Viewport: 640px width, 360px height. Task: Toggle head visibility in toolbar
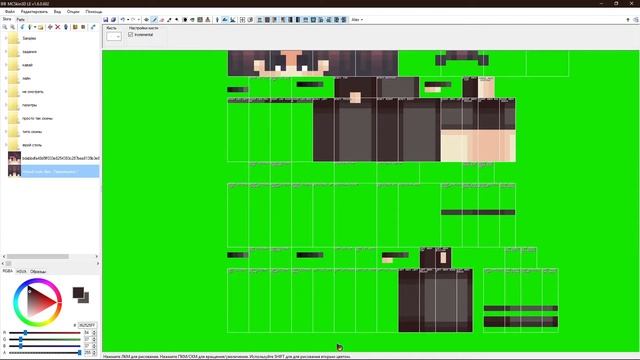click(x=260, y=20)
